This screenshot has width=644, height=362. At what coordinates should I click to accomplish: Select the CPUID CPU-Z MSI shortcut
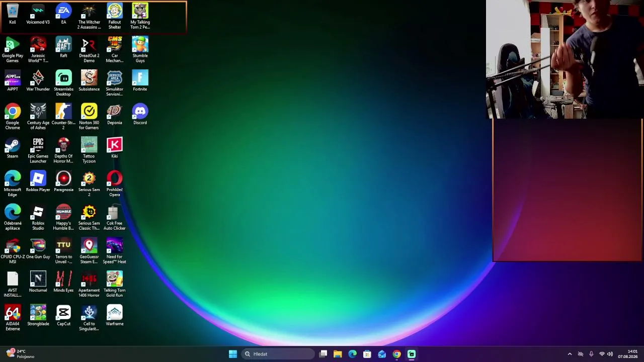(x=13, y=251)
